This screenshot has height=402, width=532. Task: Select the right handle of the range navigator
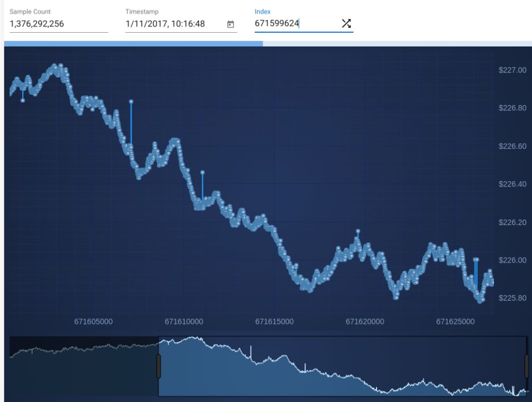tap(527, 366)
